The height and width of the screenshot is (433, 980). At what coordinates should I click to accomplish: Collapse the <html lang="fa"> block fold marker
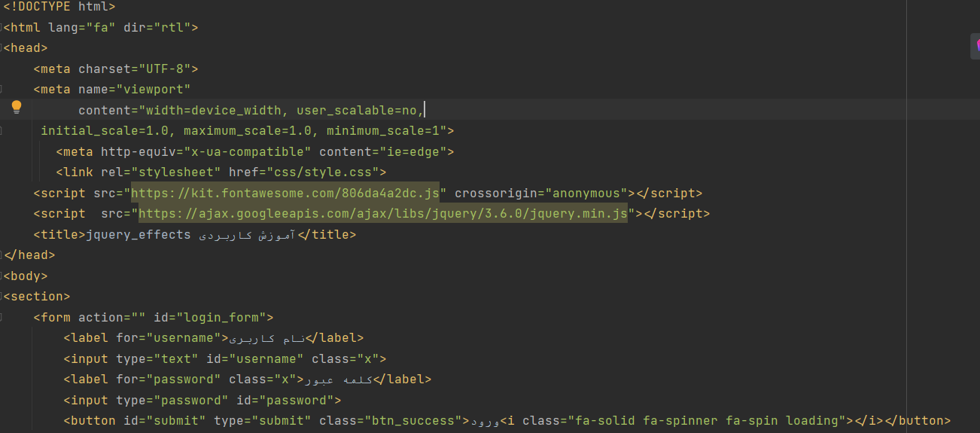pyautogui.click(x=2, y=28)
